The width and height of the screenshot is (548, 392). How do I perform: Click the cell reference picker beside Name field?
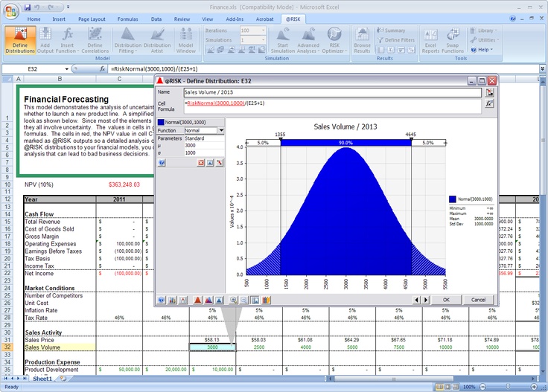489,92
